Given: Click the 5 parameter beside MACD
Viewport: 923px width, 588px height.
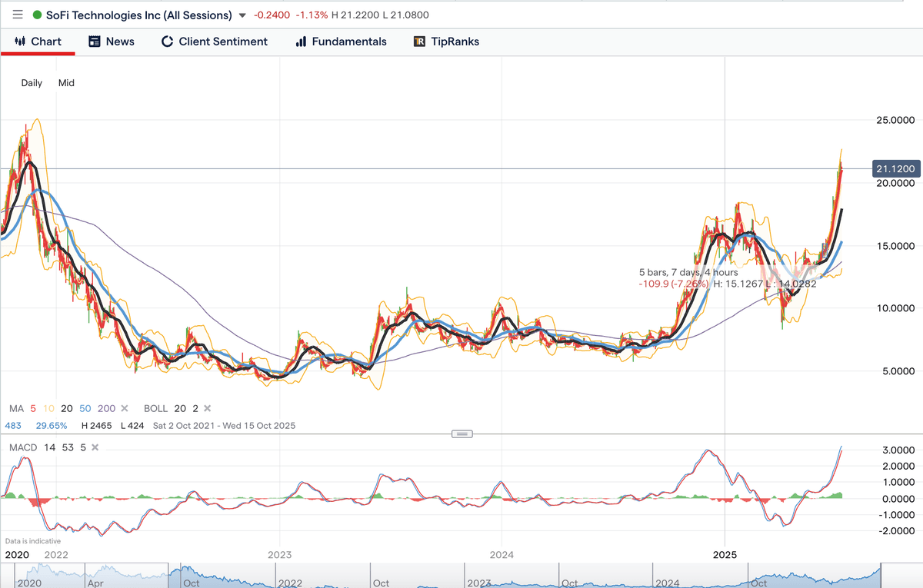Looking at the screenshot, I should (82, 447).
